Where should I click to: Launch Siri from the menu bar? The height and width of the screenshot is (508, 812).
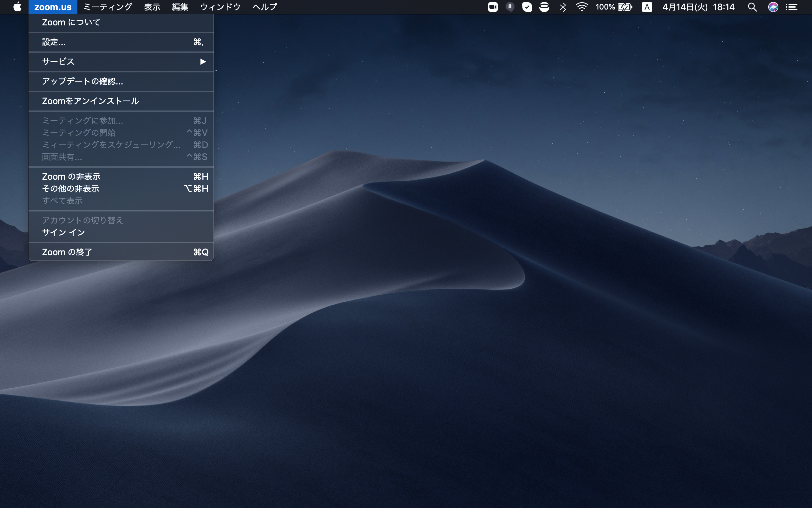773,7
